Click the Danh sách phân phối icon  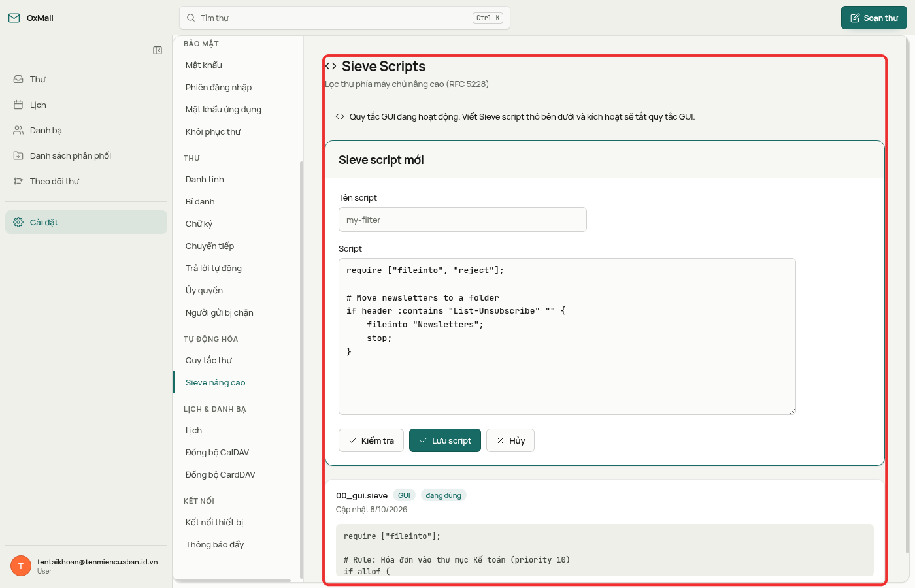[18, 155]
